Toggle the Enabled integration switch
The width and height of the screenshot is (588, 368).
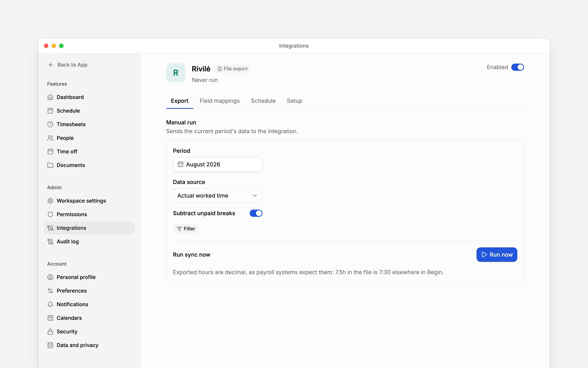pyautogui.click(x=517, y=67)
